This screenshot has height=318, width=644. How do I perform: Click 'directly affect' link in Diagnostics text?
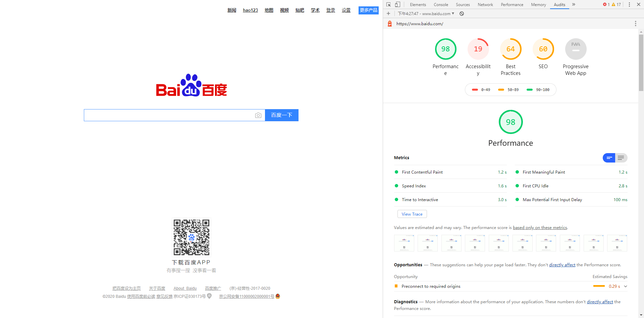point(600,302)
